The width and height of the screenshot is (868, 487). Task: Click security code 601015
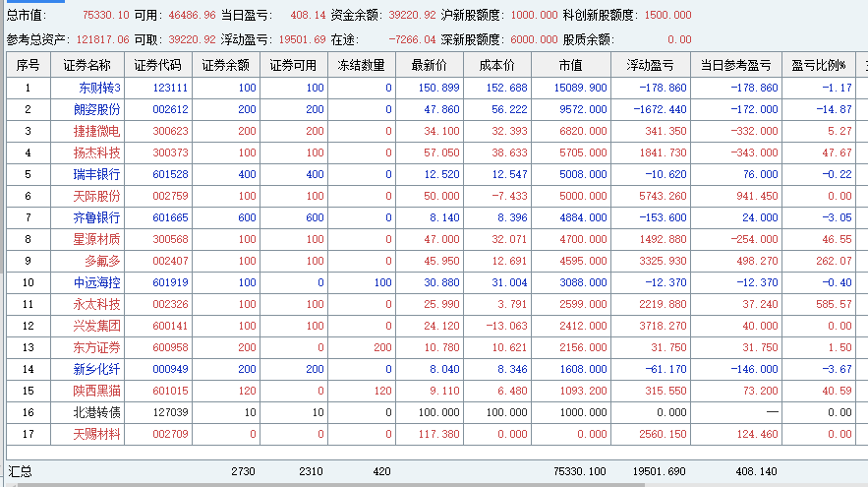click(x=170, y=391)
